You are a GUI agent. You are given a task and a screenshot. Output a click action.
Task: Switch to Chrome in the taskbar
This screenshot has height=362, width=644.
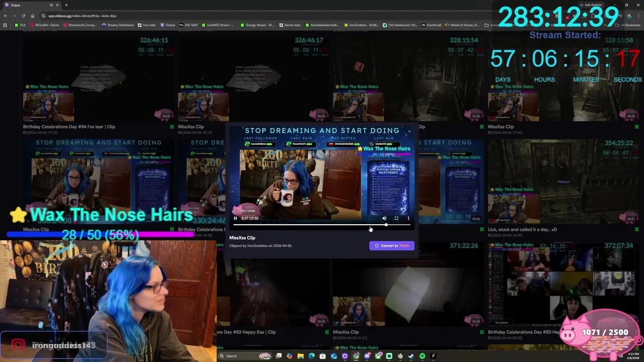click(356, 356)
